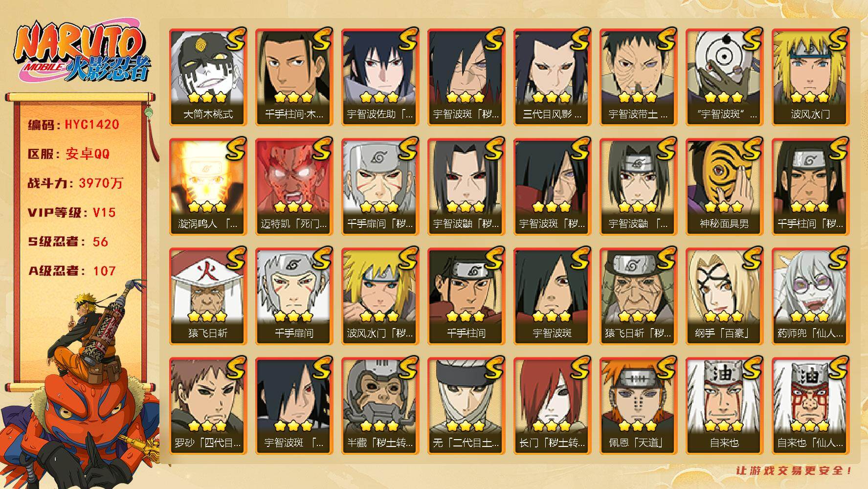
Task: Click the 药师兜「仙人」card
Action: click(810, 296)
